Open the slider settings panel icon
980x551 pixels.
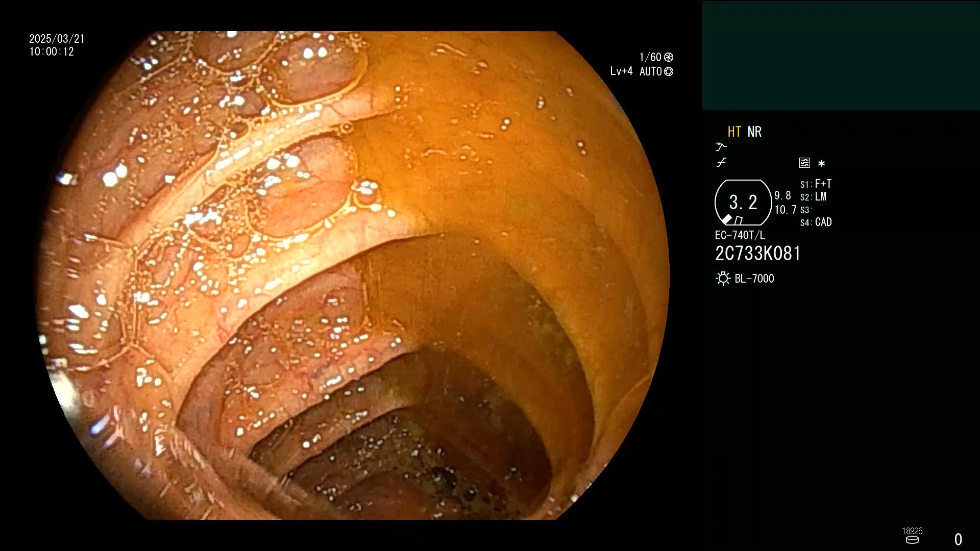(x=804, y=163)
